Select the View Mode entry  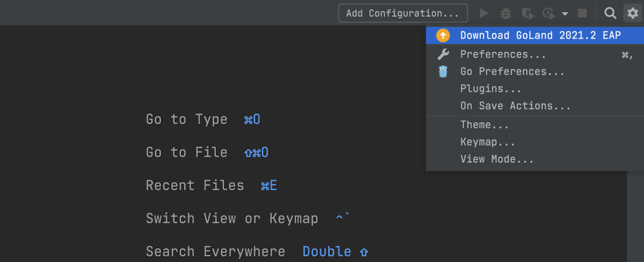tap(497, 159)
